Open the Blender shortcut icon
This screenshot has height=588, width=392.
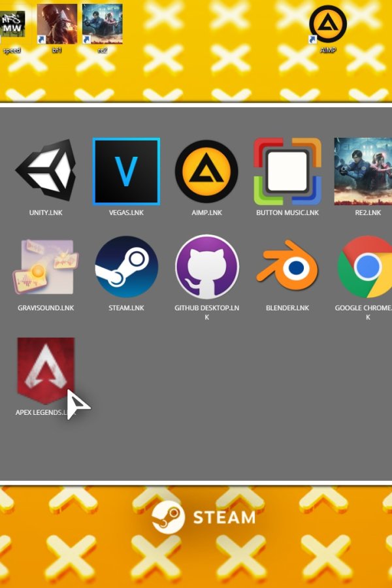click(287, 265)
